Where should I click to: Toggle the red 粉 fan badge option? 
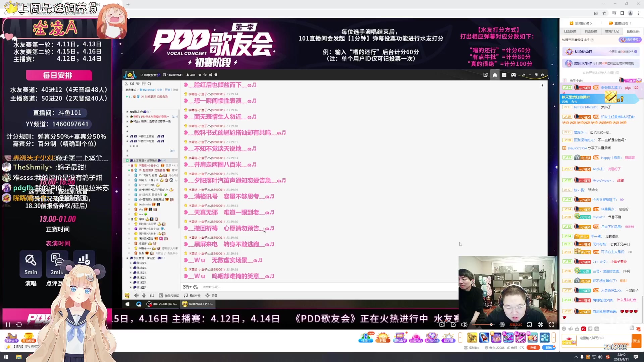[584, 329]
